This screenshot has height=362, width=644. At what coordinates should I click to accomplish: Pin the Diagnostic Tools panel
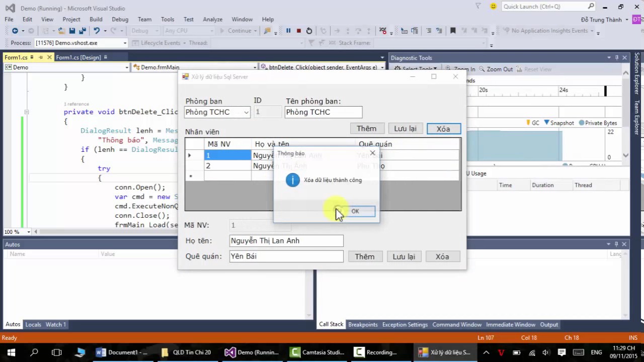coord(616,58)
